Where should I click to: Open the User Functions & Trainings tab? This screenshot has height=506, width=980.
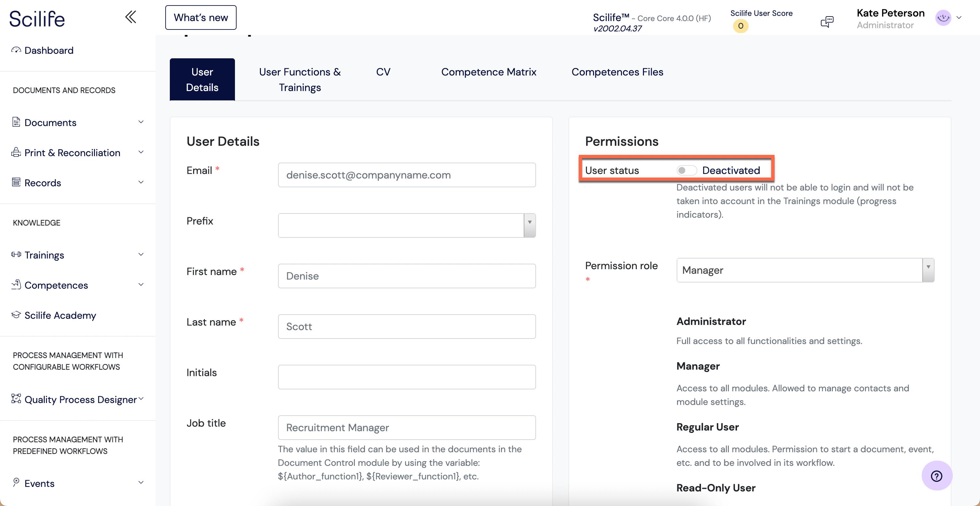pyautogui.click(x=299, y=79)
